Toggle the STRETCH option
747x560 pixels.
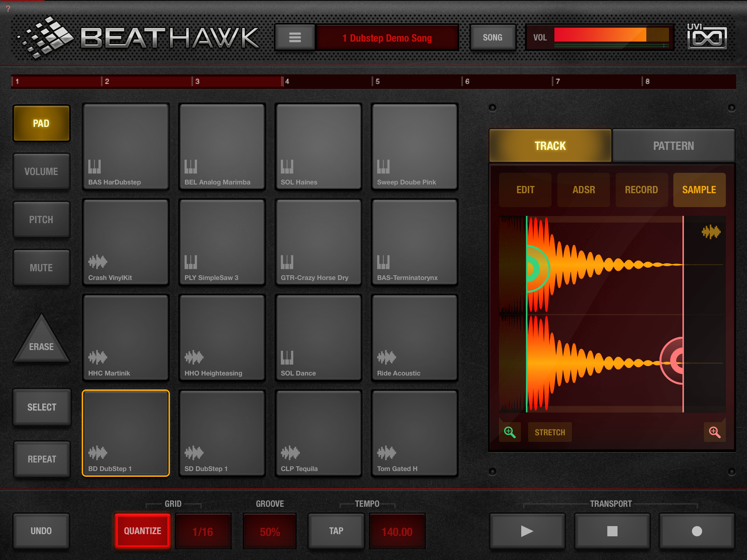pos(550,432)
